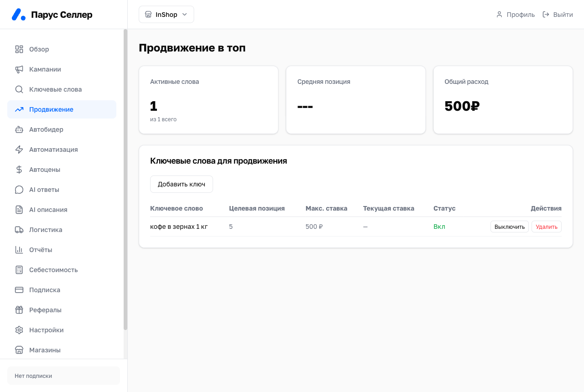Open the InShop store selector dropdown

(x=166, y=15)
